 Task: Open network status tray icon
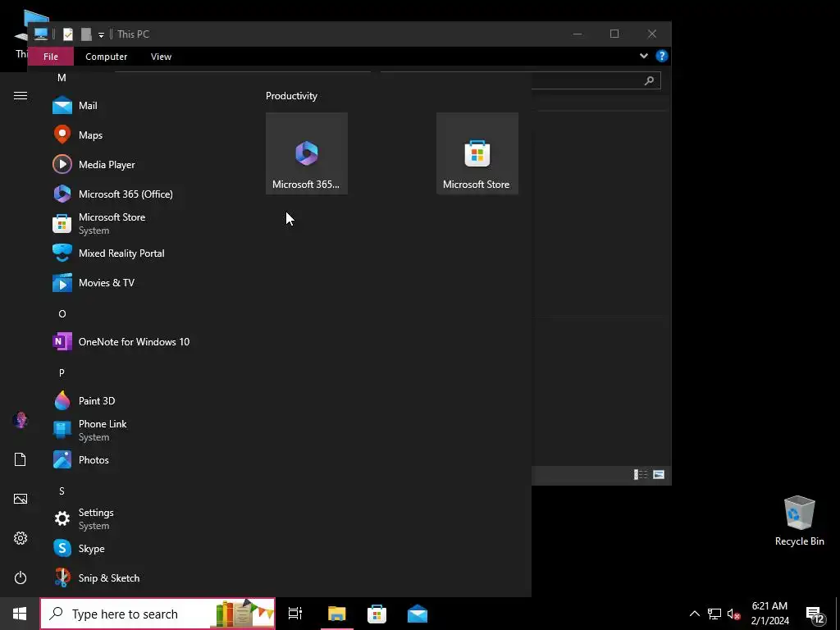[714, 614]
